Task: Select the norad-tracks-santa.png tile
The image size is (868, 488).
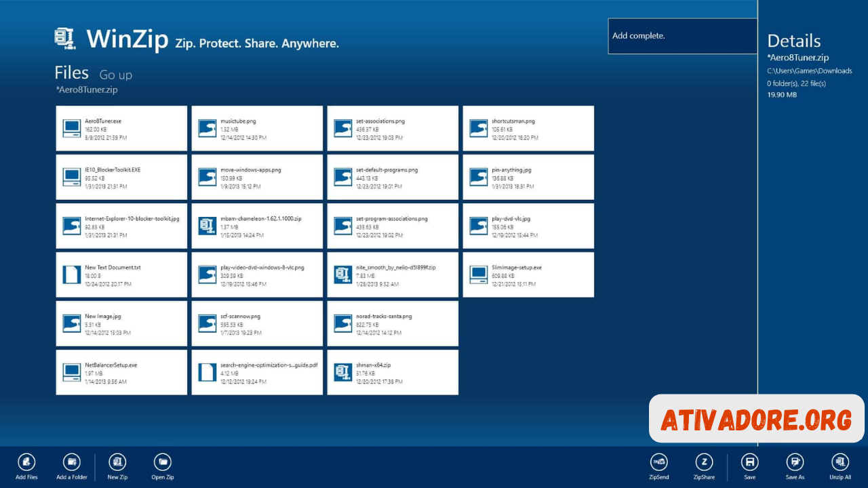Action: coord(393,323)
